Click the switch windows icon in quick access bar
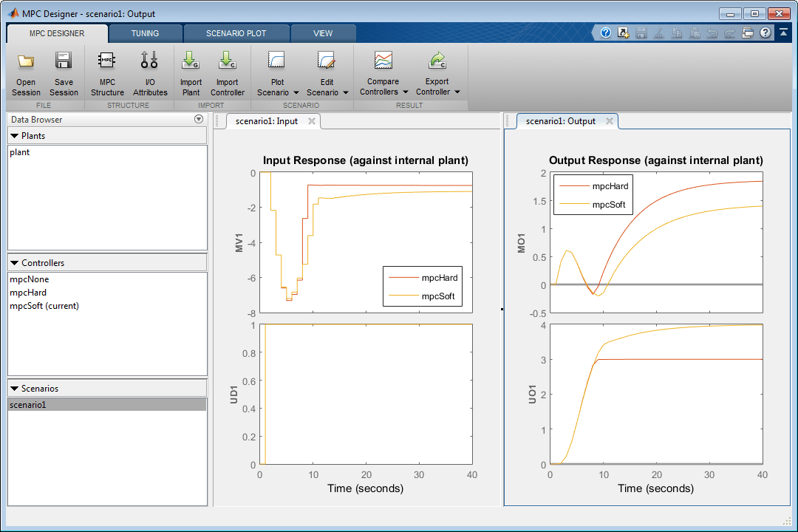The width and height of the screenshot is (798, 532). click(x=748, y=33)
